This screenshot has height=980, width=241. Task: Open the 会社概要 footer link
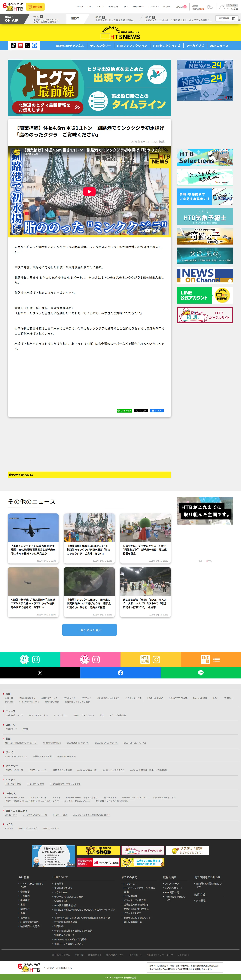[25, 891]
